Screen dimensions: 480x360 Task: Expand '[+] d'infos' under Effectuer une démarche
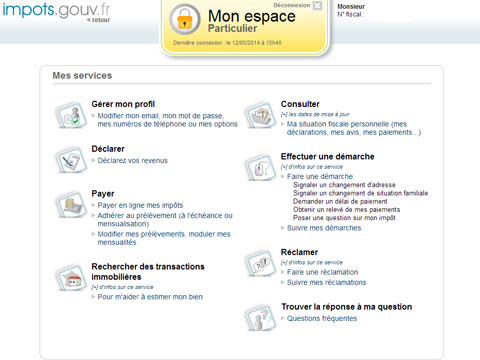312,167
